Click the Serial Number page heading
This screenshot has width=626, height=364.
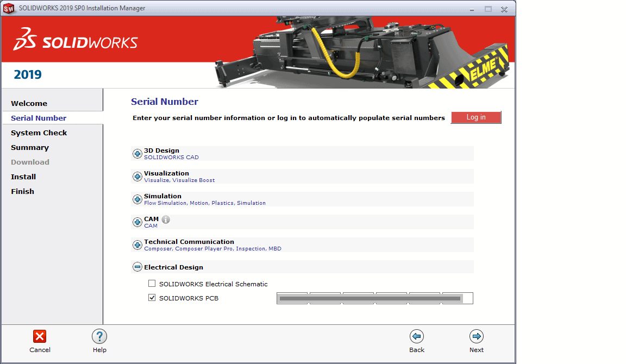tap(165, 102)
